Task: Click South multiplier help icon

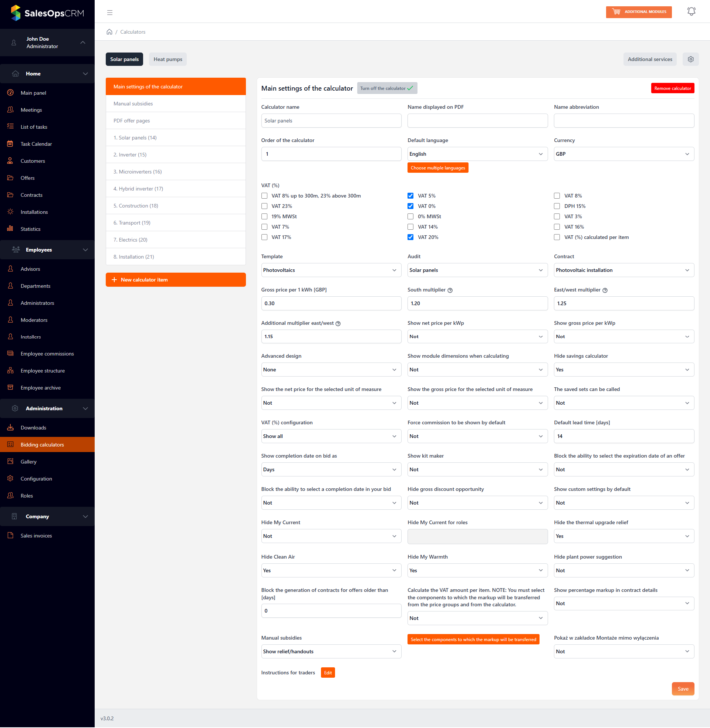Action: (450, 290)
